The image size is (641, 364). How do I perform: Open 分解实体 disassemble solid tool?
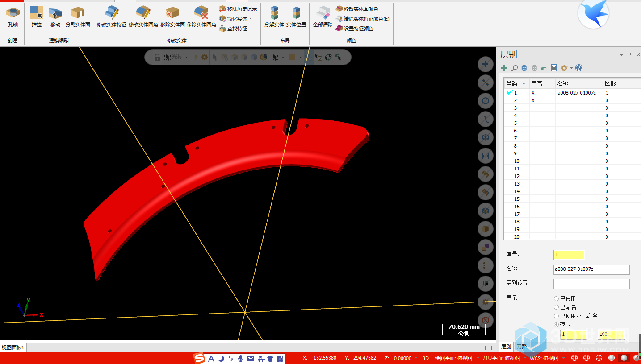(x=274, y=17)
